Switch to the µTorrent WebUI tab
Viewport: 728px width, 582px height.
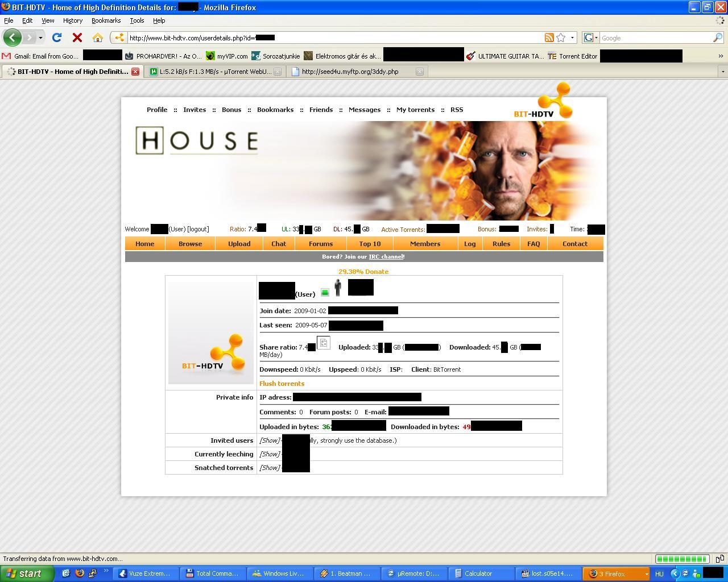point(216,72)
